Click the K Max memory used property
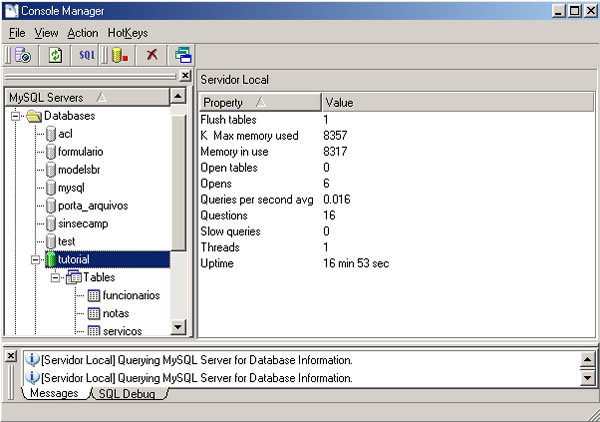The height and width of the screenshot is (422, 600). (249, 136)
